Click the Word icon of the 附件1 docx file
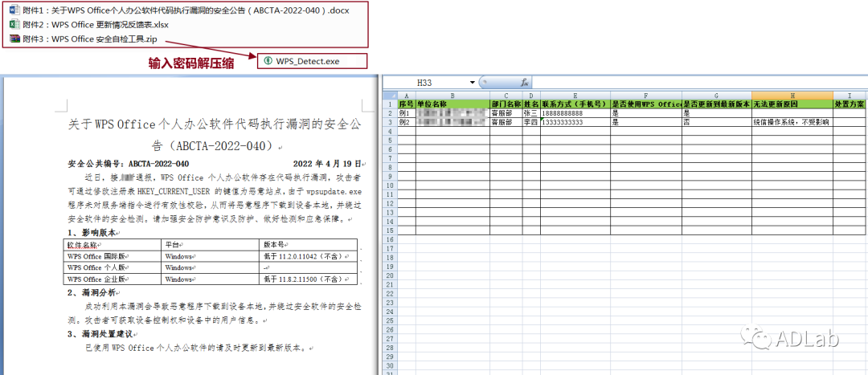Viewport: 868px width, 375px height. 14,10
